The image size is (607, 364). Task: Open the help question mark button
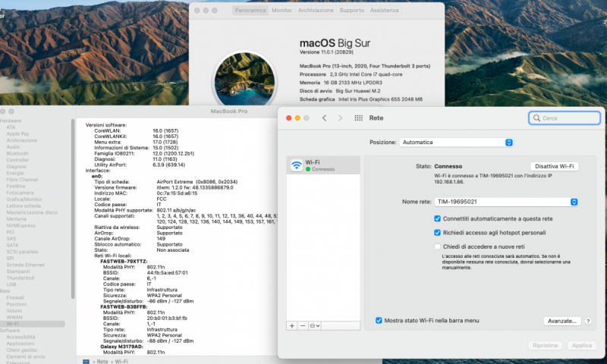tap(588, 322)
